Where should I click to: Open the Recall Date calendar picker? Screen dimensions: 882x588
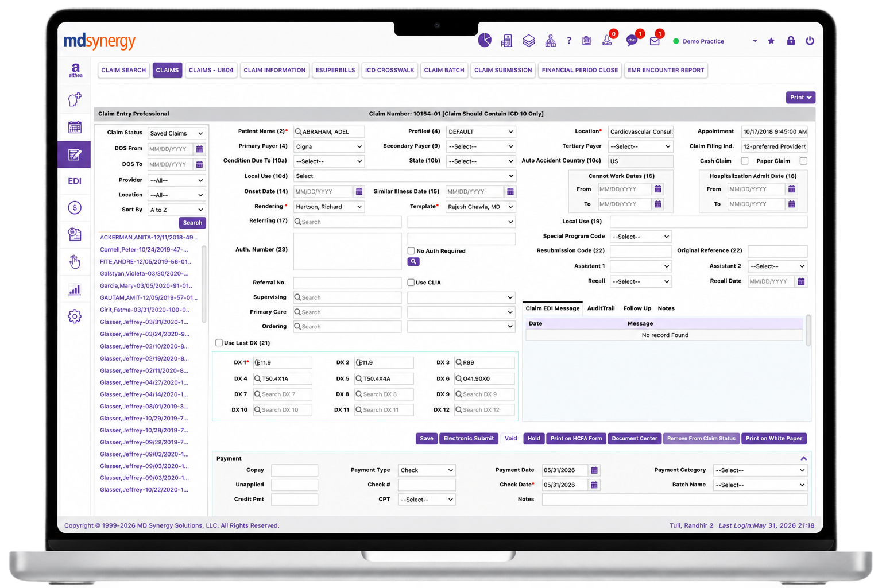[x=801, y=281]
